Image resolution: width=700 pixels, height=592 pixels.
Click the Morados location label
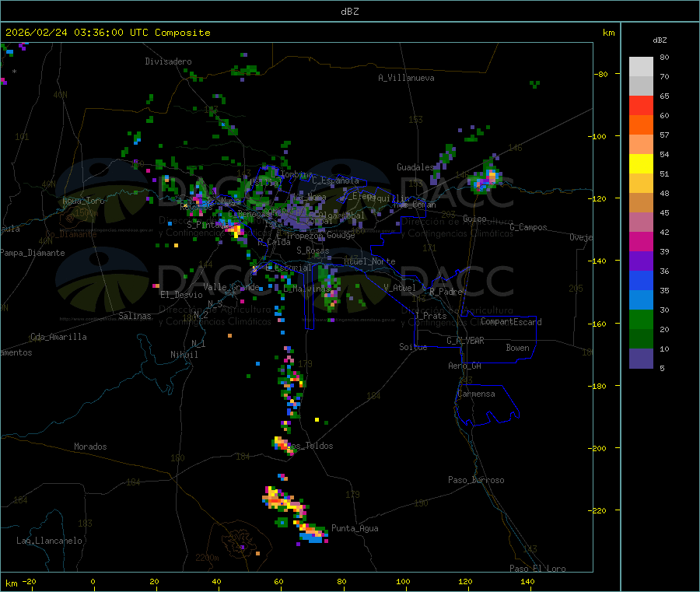(x=90, y=447)
